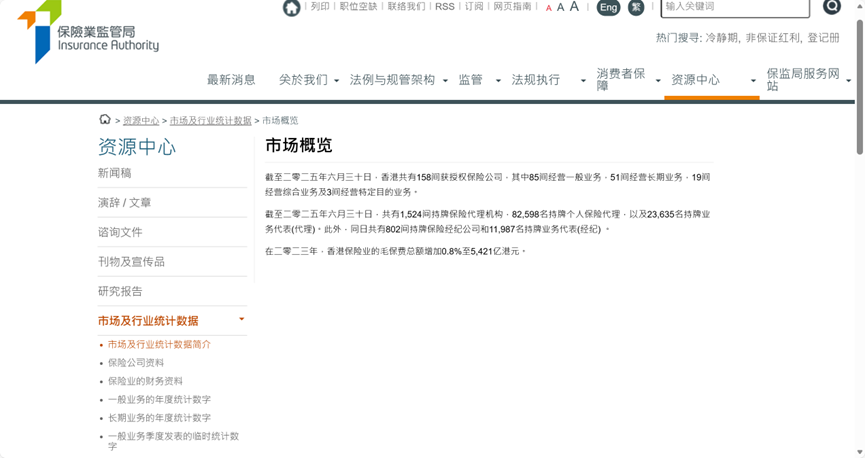Click 新闻稿 in the left sidebar

click(x=114, y=173)
